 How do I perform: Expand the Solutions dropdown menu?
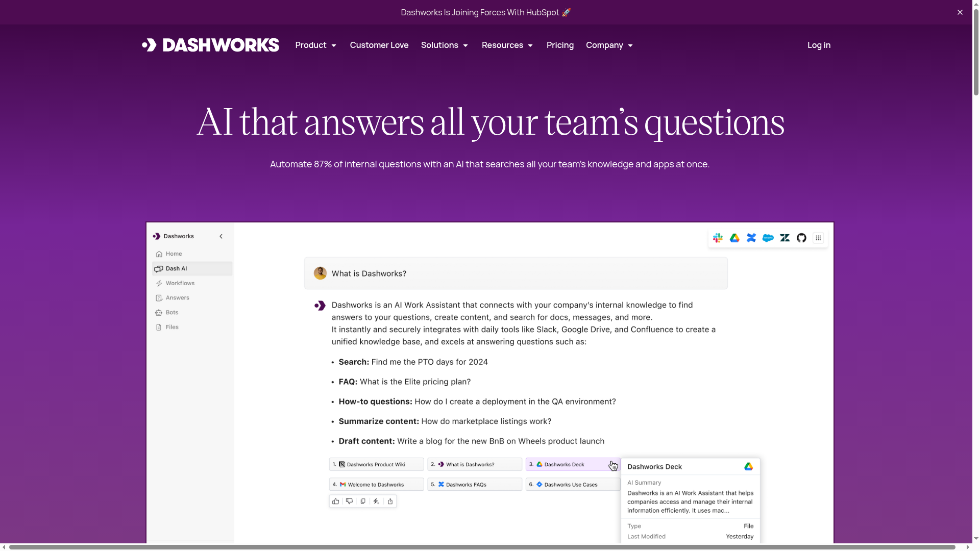445,45
